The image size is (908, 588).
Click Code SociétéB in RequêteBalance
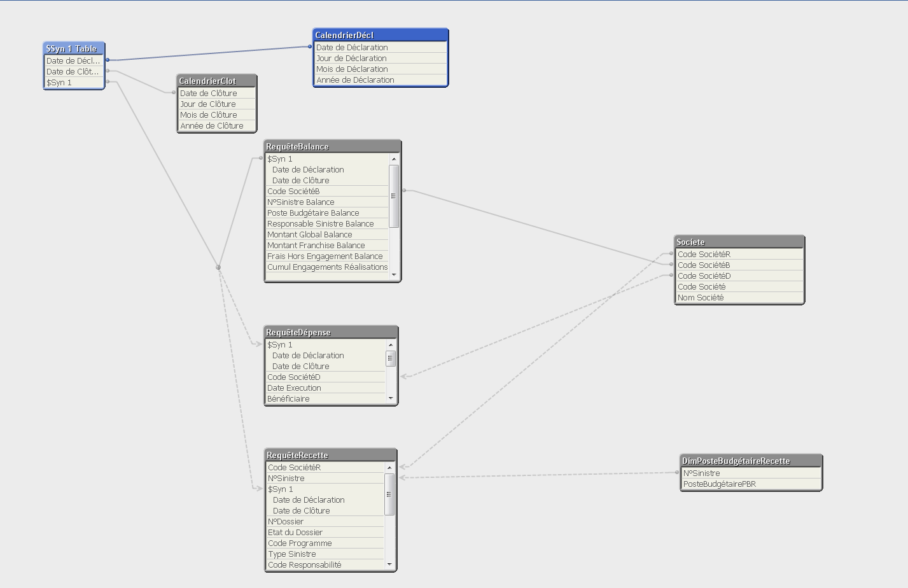327,191
